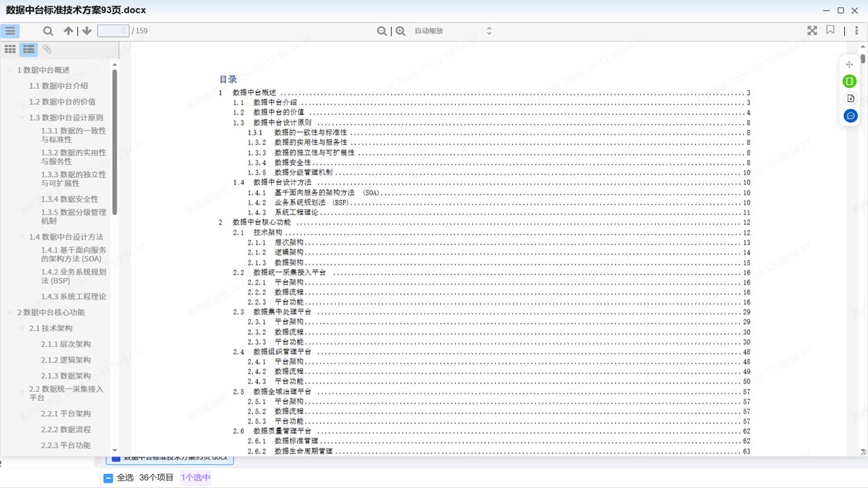Click the bookmark icon in toolbar
Screen dimensions: 868x488
[x=830, y=30]
